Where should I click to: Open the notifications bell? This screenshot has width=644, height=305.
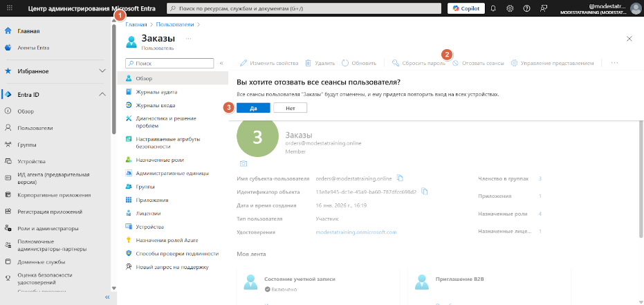pos(493,8)
